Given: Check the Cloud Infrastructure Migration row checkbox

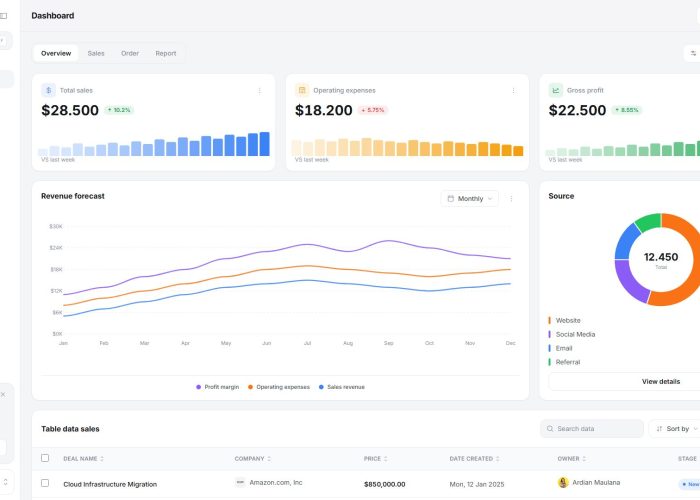Looking at the screenshot, I should pyautogui.click(x=45, y=483).
